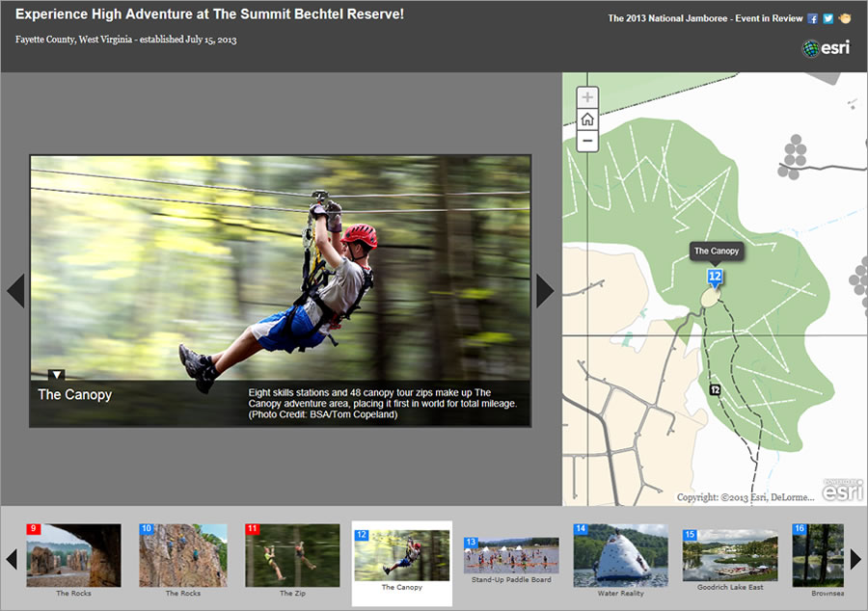Viewport: 868px width, 611px height.
Task: Click the third share icon in the header
Action: (x=843, y=17)
